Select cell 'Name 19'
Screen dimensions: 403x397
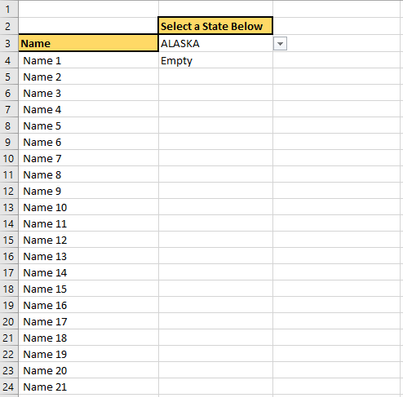click(x=88, y=354)
